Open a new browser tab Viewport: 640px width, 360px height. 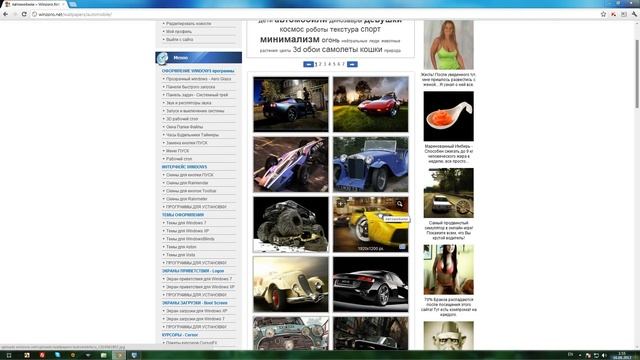72,4
